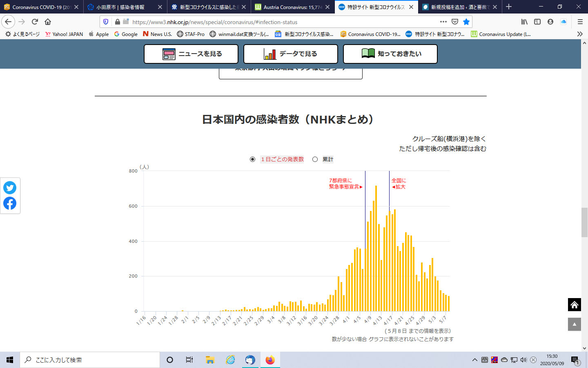Click the home icon to return to top
This screenshot has height=368, width=588.
click(574, 305)
